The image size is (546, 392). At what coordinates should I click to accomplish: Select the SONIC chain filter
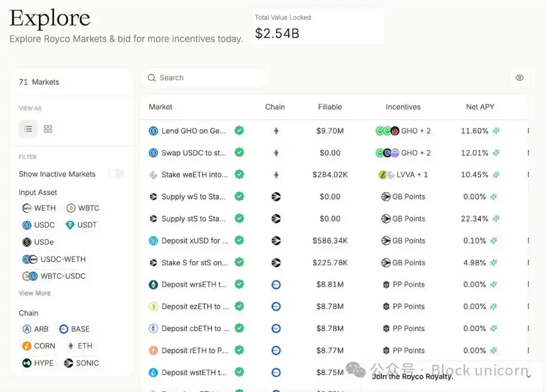(81, 363)
